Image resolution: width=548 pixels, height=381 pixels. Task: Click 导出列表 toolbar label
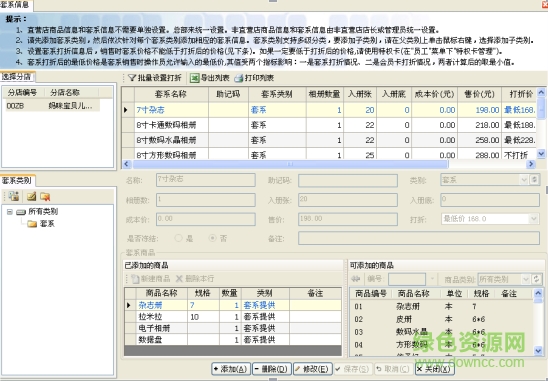[215, 78]
